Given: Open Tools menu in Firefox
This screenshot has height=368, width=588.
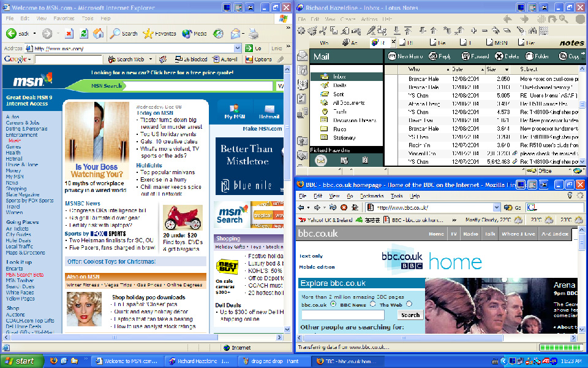Looking at the screenshot, I should pyautogui.click(x=397, y=196).
